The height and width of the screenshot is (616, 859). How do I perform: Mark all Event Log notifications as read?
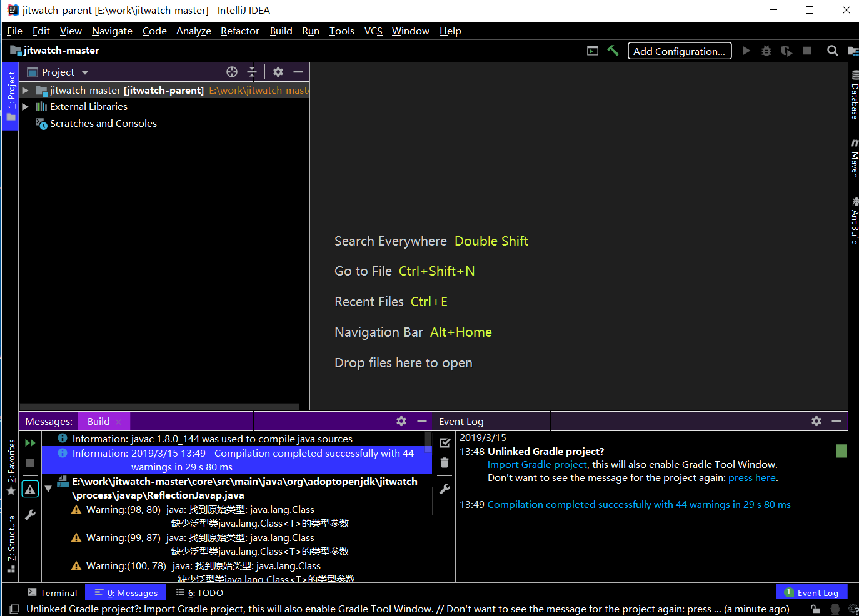pyautogui.click(x=445, y=443)
